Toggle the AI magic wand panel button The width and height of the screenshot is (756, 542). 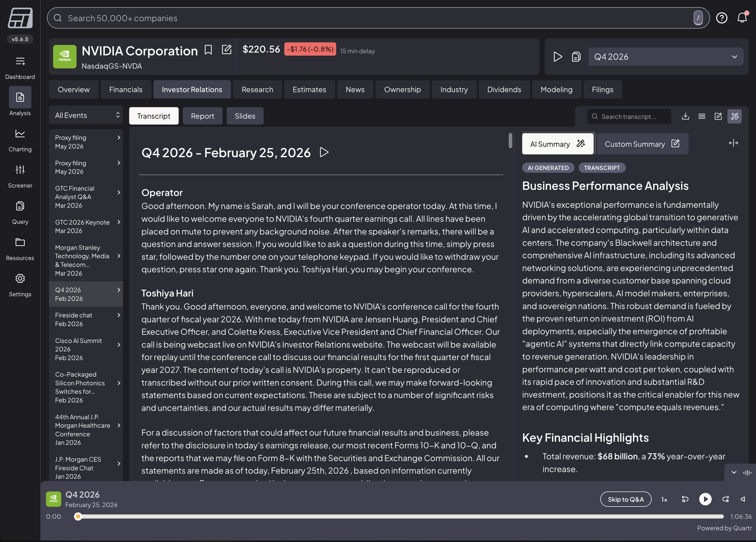coord(735,116)
